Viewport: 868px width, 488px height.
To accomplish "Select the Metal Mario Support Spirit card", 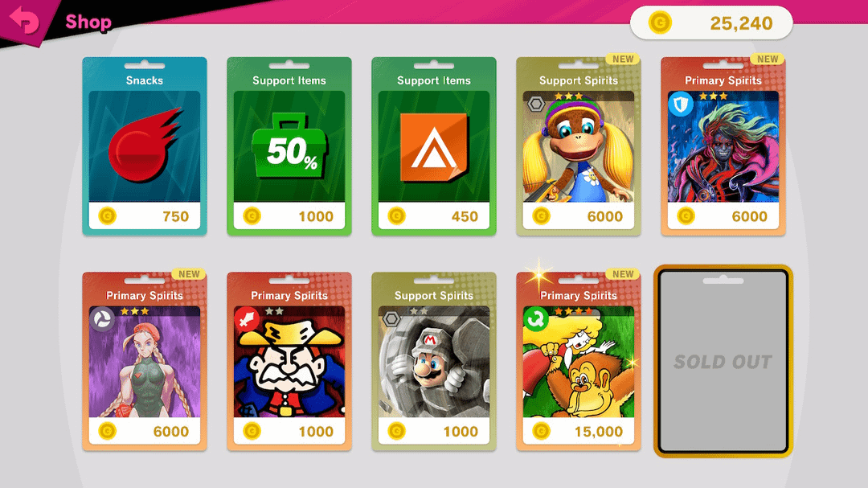I will [x=434, y=361].
